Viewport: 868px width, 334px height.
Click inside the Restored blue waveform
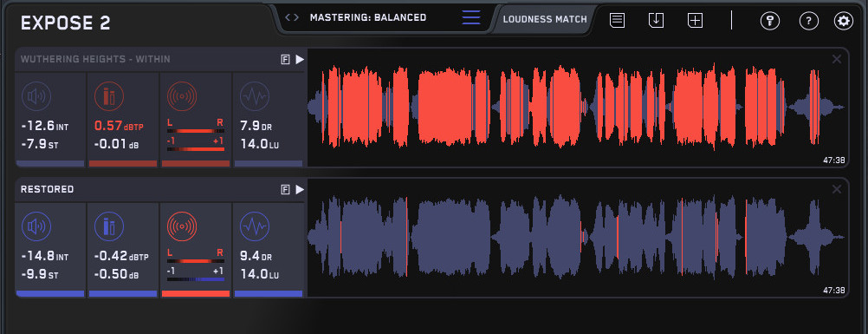pos(576,237)
